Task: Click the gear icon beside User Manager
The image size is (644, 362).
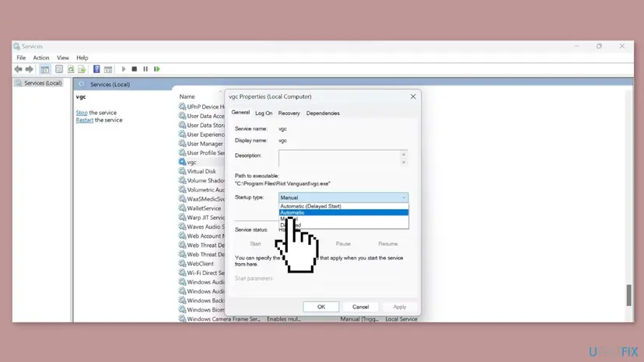Action: point(182,143)
